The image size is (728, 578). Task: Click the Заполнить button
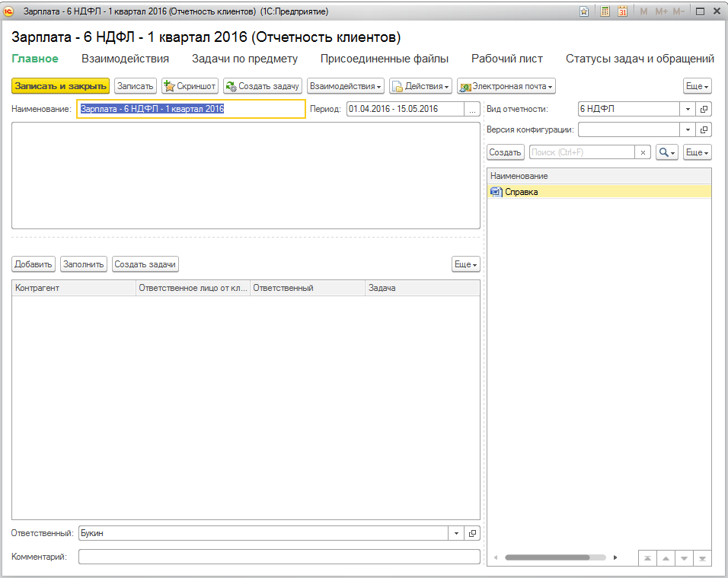click(x=84, y=264)
